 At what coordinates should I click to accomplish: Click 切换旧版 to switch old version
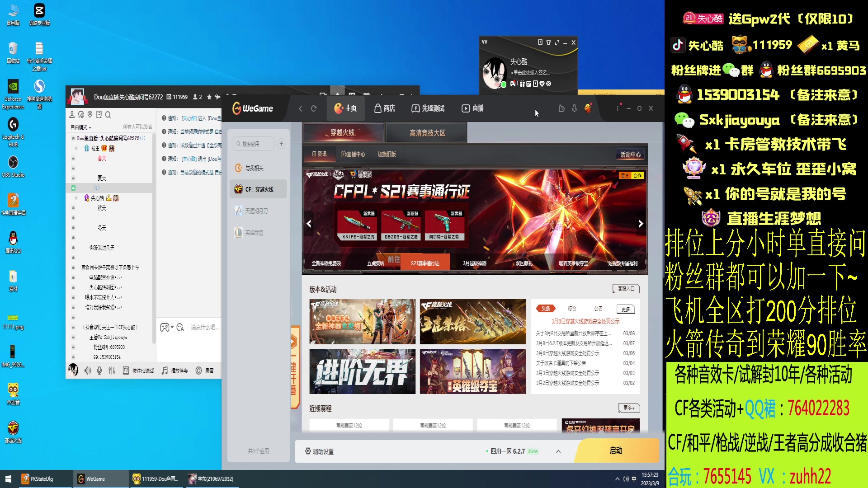tap(387, 154)
